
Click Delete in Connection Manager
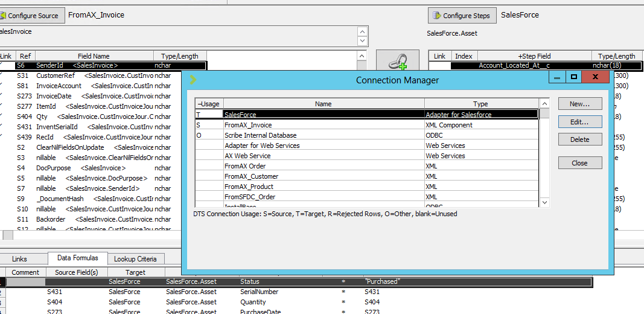(580, 139)
